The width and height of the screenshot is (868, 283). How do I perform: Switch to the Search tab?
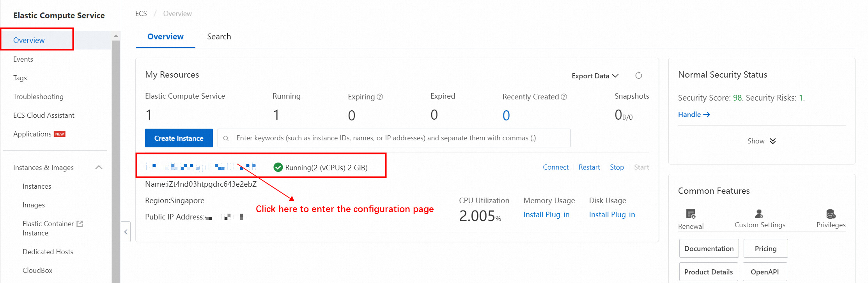pos(219,37)
